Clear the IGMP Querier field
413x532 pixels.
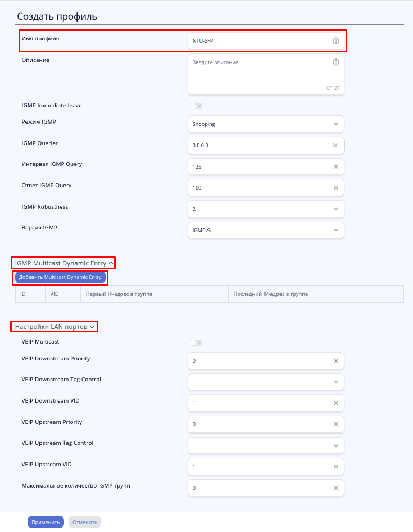tap(335, 146)
